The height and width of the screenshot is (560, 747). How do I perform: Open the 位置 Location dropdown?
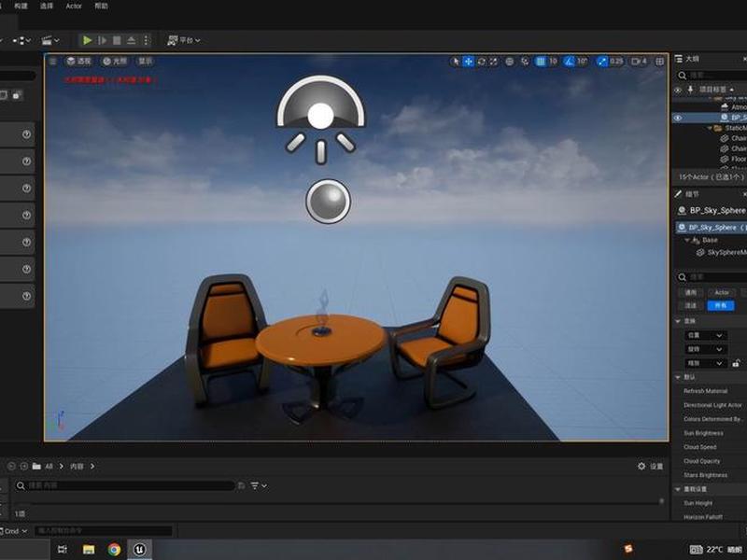point(705,335)
